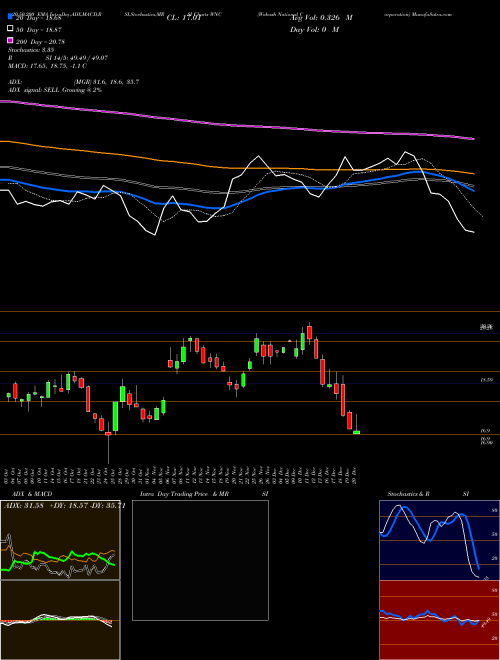Viewport: 500px width, 660px height.
Task: Click the 'ADX signal: SELL Growing @ 2%' text
Action: (55, 90)
